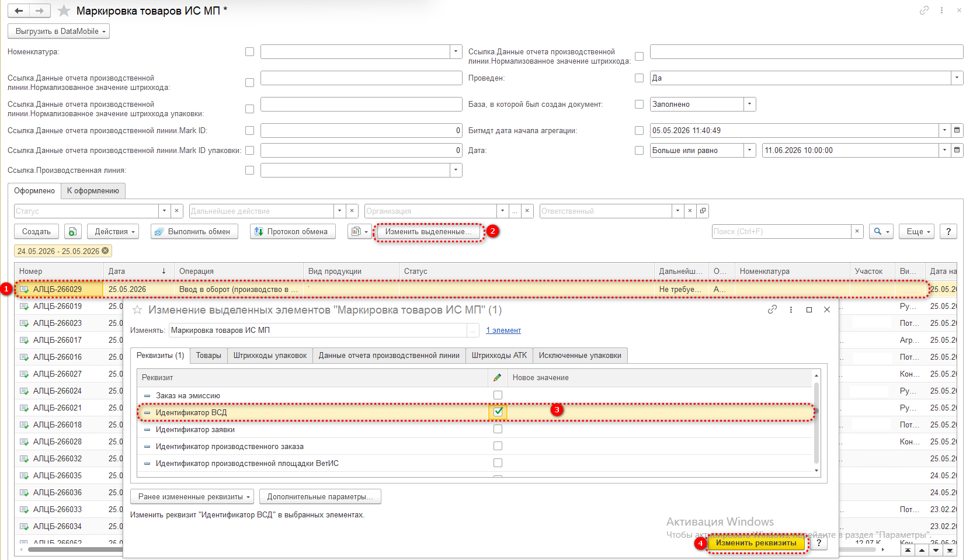Open calendar for Битмдт дата начала агрегации
Viewport: 973px width, 560px height.
point(957,130)
